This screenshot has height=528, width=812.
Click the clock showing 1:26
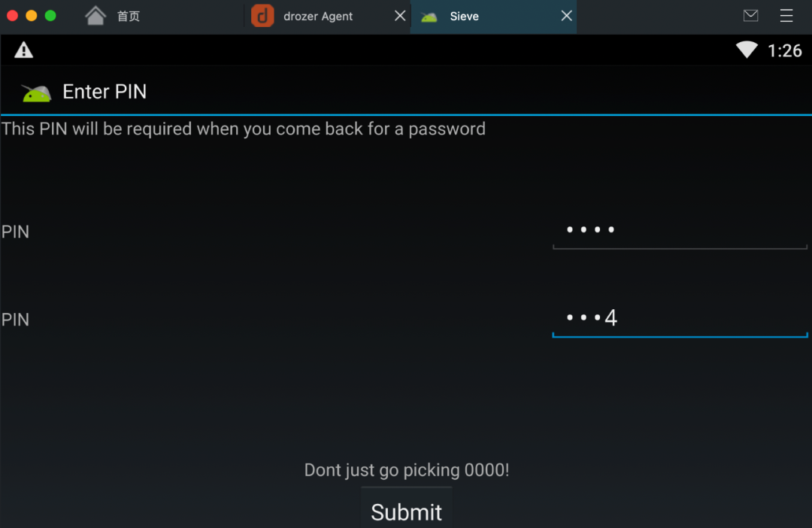coord(784,51)
